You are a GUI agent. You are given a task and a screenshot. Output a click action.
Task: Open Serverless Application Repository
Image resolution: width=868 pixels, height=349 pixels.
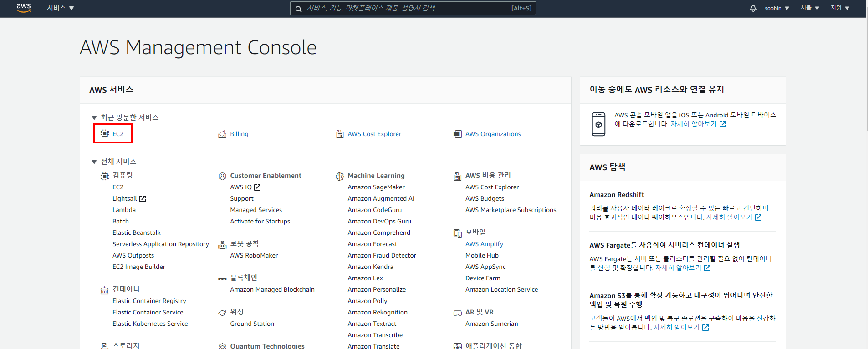click(x=161, y=244)
